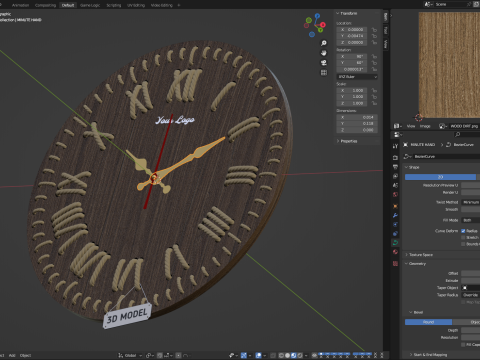Toggle the viewport overlays button
480x360 pixels.
[x=258, y=355]
